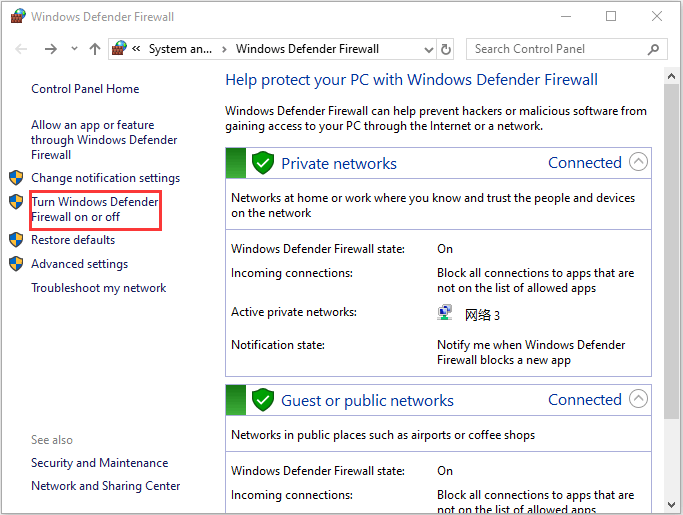The width and height of the screenshot is (683, 515).
Task: Maximize the Firewall window
Action: 611,17
